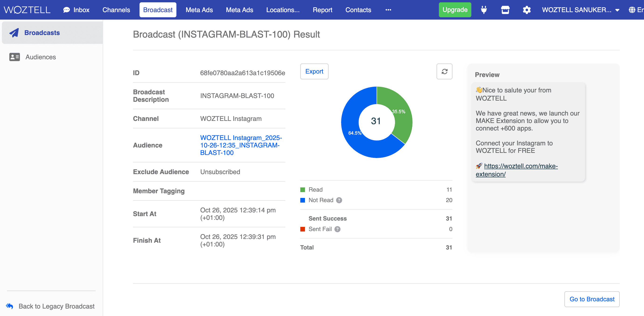Viewport: 644px width, 316px height.
Task: Open the more options ellipsis menu
Action: click(388, 10)
